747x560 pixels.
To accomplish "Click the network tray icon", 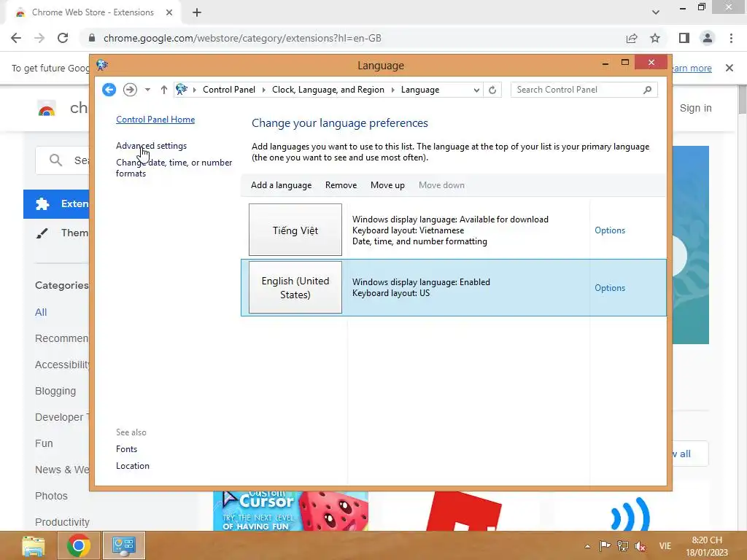I will pyautogui.click(x=623, y=545).
